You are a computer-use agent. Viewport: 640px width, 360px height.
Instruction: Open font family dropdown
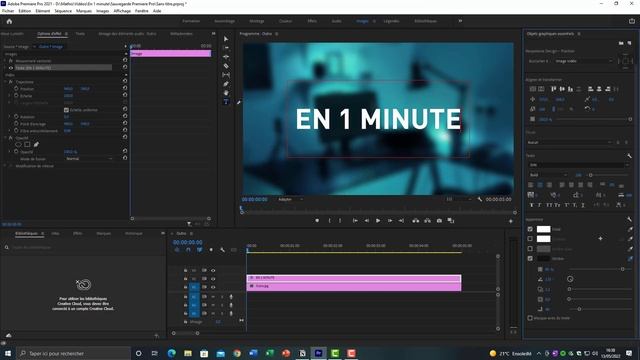579,165
